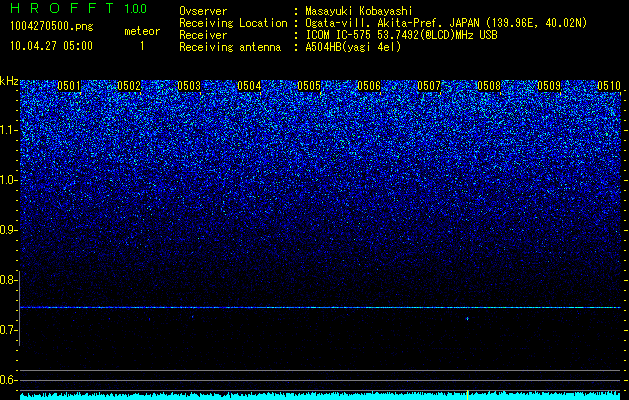Click the 0502 time marker
Viewport: 629px width, 400px height.
(129, 86)
